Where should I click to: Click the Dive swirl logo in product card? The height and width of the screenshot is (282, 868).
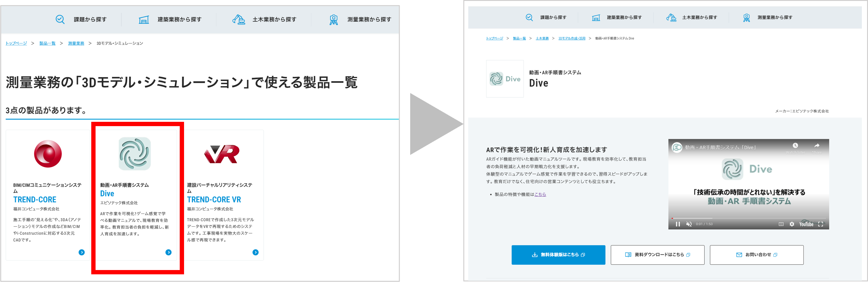[135, 153]
